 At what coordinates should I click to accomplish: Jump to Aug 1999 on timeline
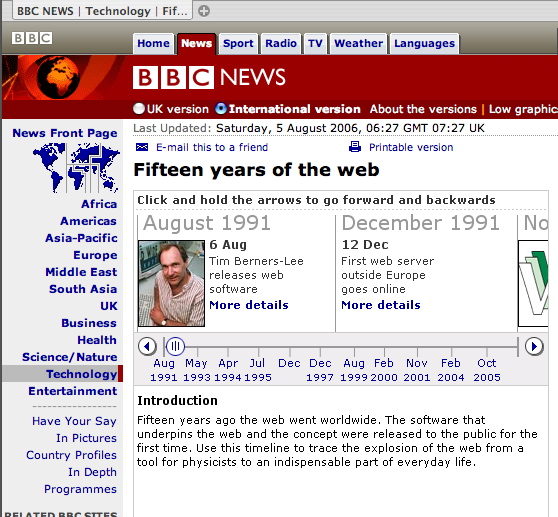[x=354, y=370]
